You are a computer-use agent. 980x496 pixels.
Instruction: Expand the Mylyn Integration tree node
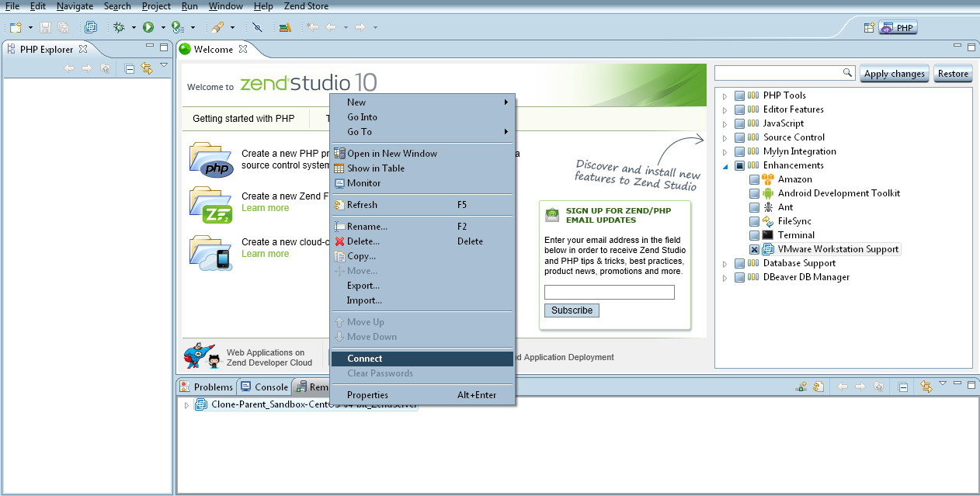click(x=725, y=151)
